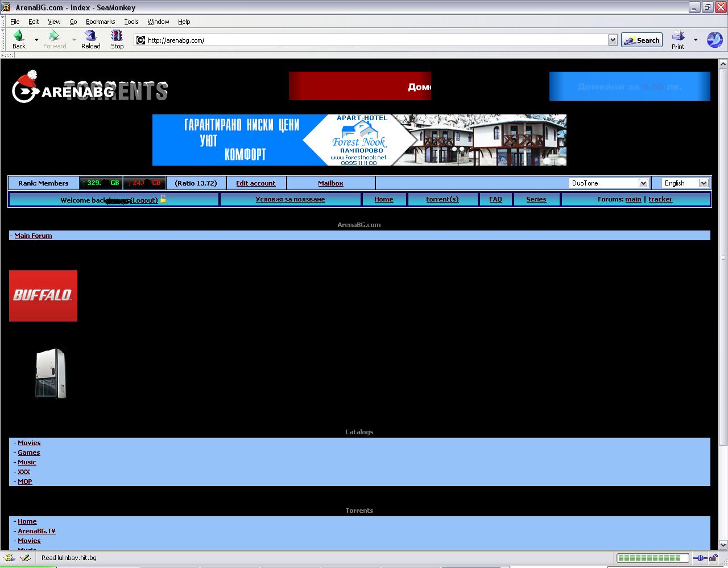Click the Logout link
The width and height of the screenshot is (728, 568).
144,200
